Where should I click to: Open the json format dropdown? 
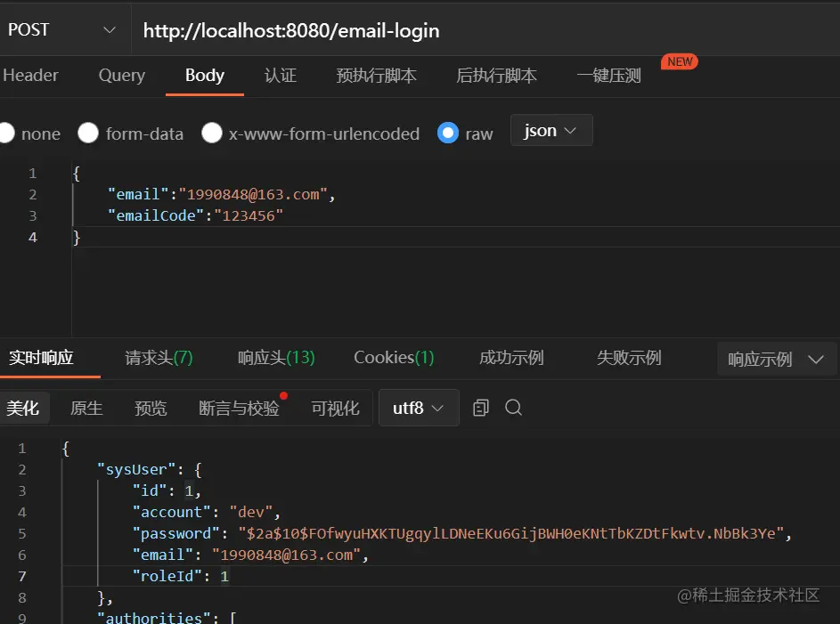coord(551,130)
